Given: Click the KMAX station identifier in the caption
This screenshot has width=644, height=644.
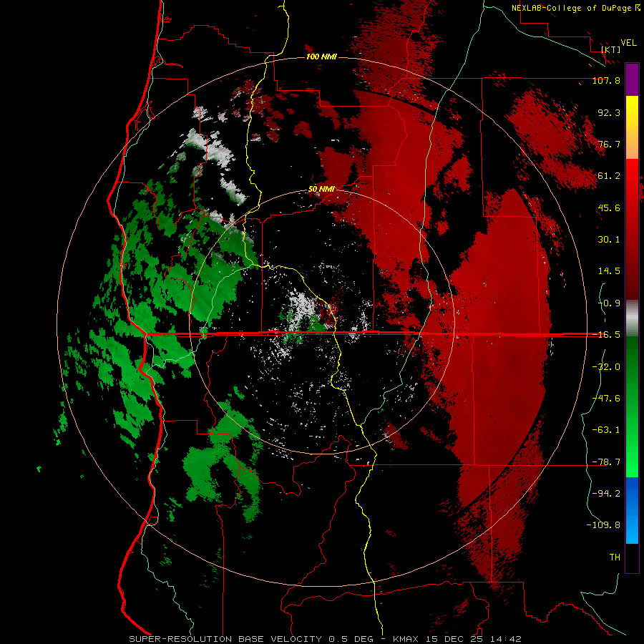Looking at the screenshot, I should pos(406,639).
